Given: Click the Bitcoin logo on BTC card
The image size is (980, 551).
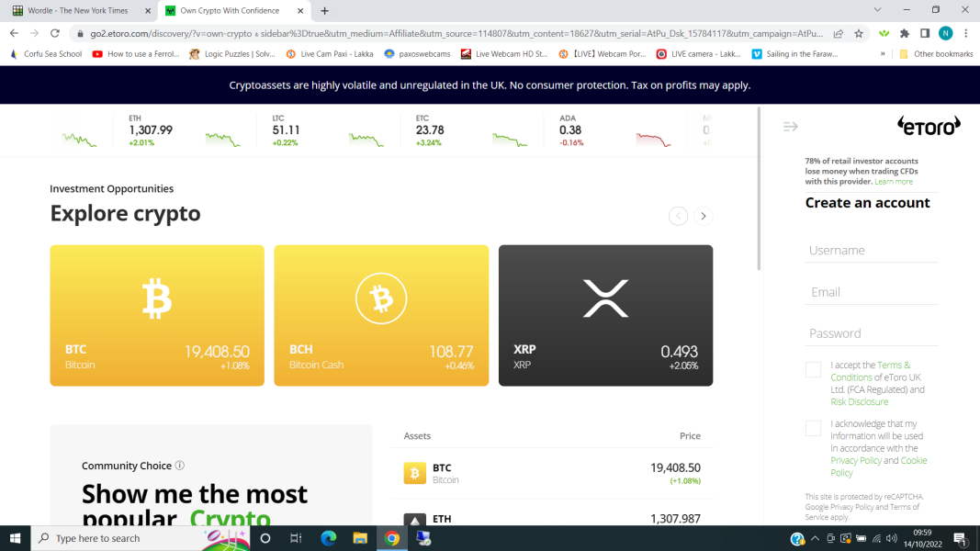Looking at the screenshot, I should click(x=157, y=299).
